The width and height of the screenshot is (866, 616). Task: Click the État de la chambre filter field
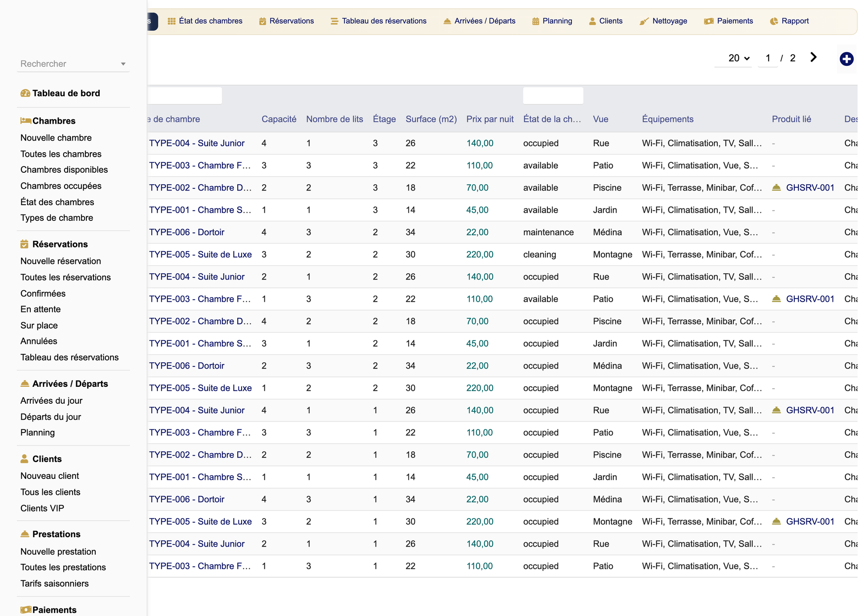coord(553,95)
